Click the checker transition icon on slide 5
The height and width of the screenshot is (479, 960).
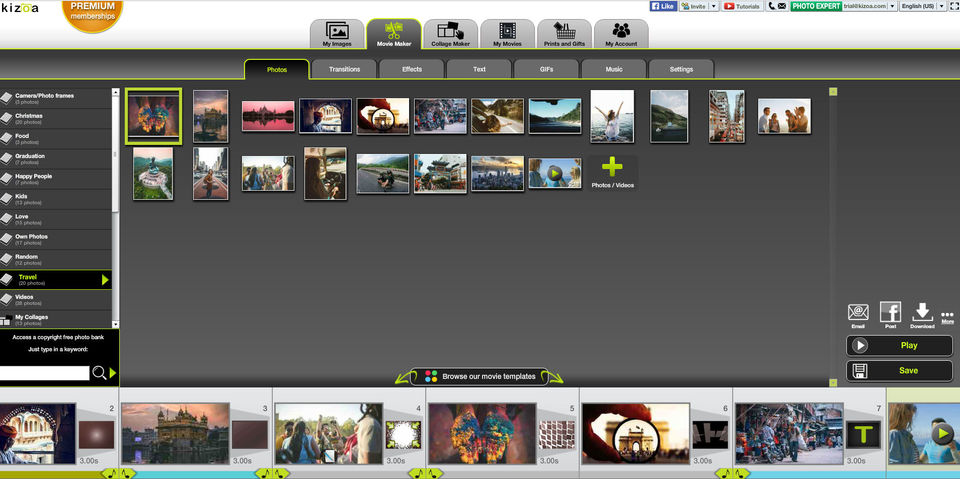click(x=557, y=435)
